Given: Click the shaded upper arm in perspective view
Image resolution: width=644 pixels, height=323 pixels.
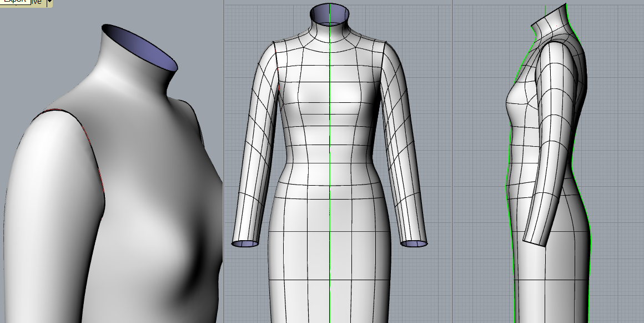Looking at the screenshot, I should tap(50, 183).
